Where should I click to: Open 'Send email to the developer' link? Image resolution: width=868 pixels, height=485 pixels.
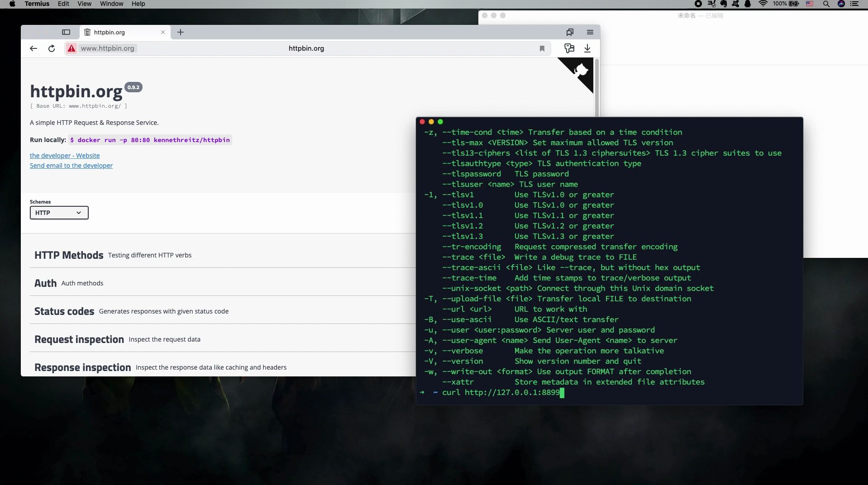(71, 166)
